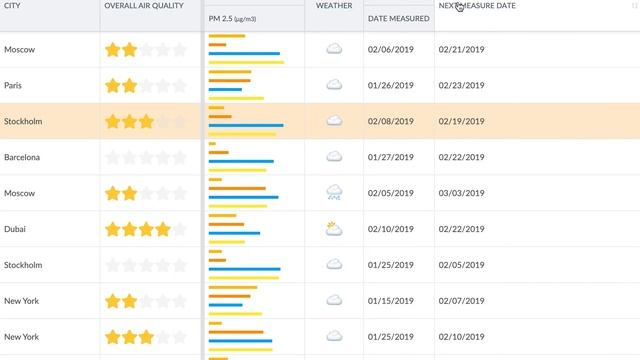Image resolution: width=640 pixels, height=360 pixels.
Task: Select the Barcelona city cell
Action: pos(49,157)
